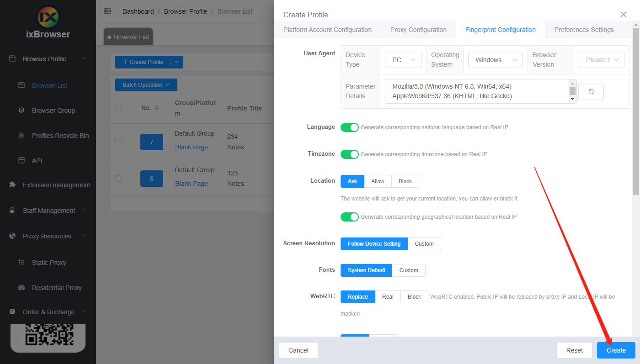Click the Static Proxy list icon

(x=21, y=263)
